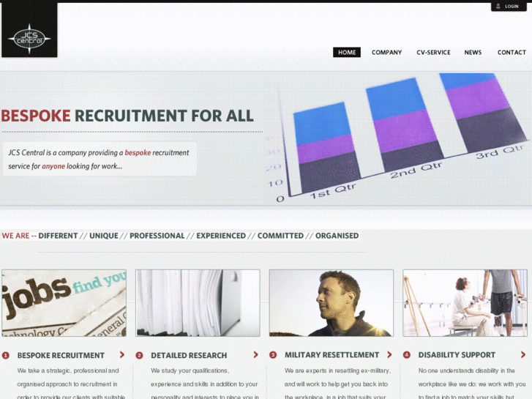Click the word UNIQUE in the We Are strip
This screenshot has height=399, width=532.
click(x=104, y=236)
